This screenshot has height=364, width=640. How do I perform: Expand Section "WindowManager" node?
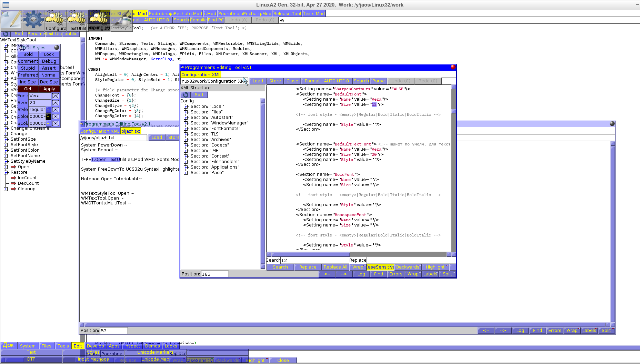tap(186, 123)
